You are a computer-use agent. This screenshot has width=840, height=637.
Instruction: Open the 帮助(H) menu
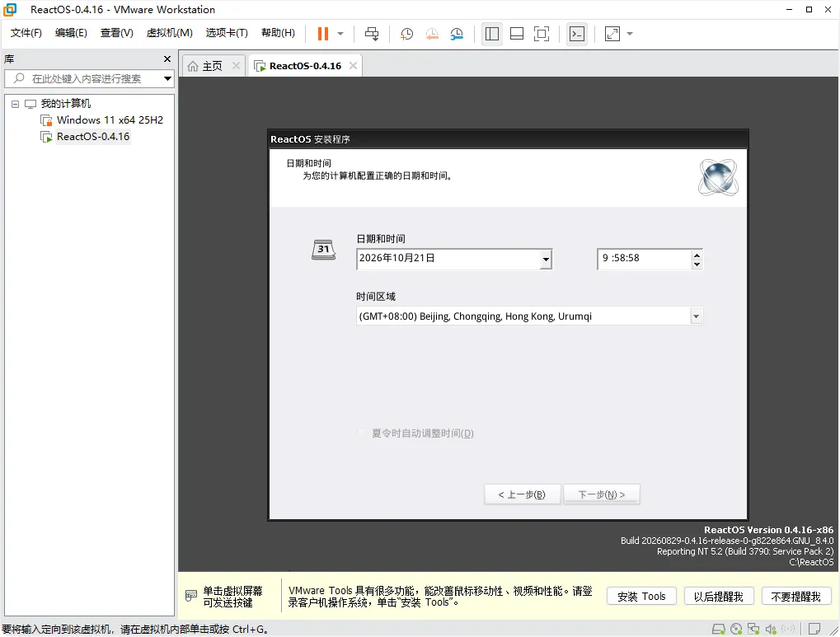[x=278, y=33]
